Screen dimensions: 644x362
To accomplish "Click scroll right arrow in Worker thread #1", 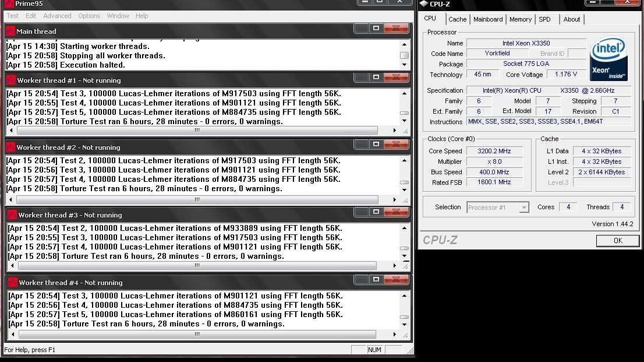I will [x=395, y=131].
